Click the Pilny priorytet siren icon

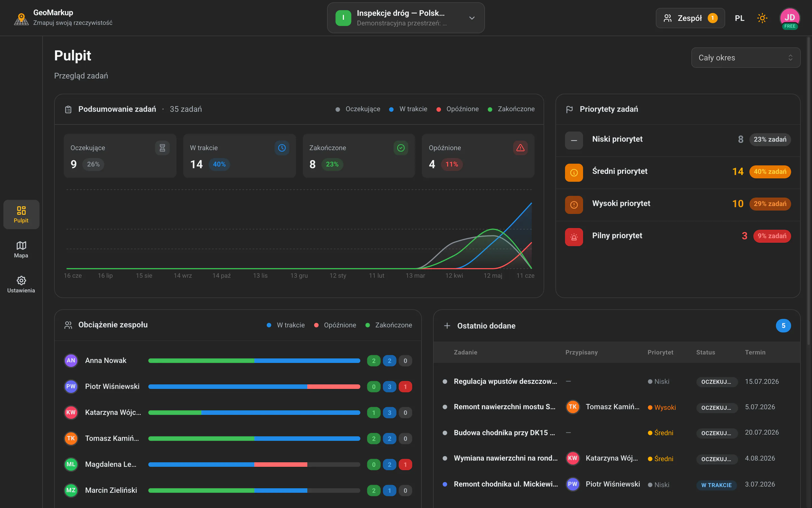pos(574,237)
